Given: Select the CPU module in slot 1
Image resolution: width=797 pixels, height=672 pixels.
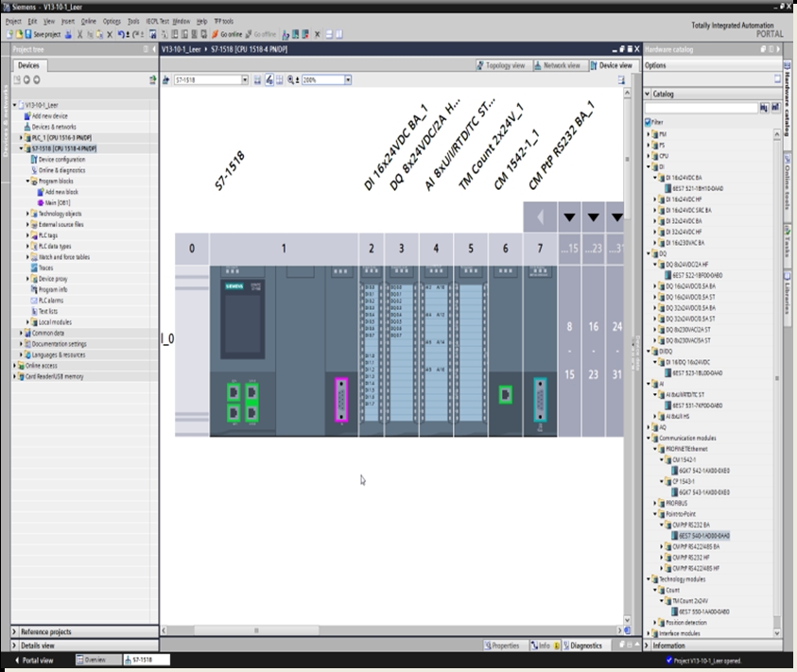Looking at the screenshot, I should tap(284, 351).
